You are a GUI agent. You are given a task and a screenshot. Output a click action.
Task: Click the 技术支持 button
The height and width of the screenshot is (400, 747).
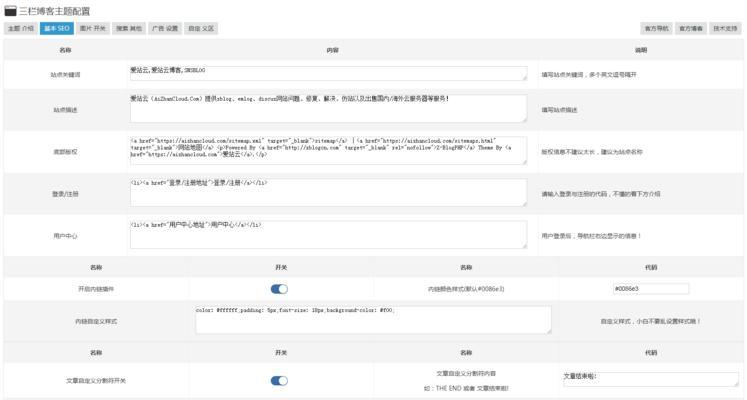pyautogui.click(x=725, y=29)
